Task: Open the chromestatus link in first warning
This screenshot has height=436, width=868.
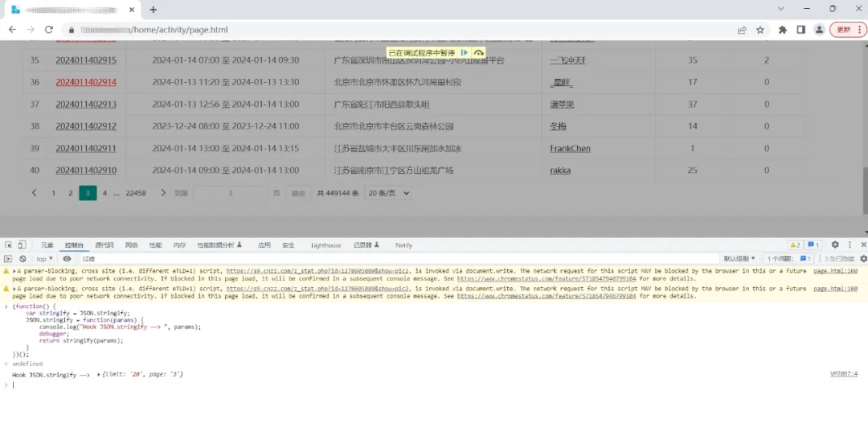Action: coord(547,278)
